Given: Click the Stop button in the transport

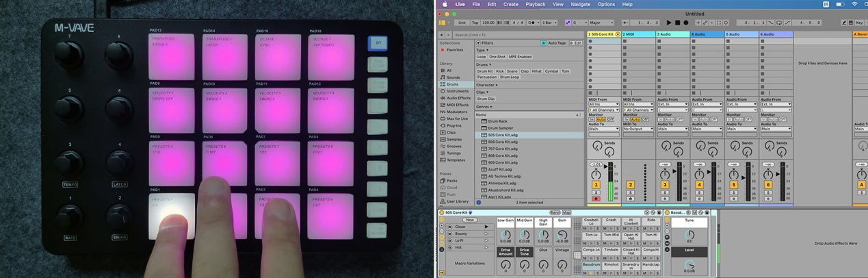Looking at the screenshot, I should point(677,23).
